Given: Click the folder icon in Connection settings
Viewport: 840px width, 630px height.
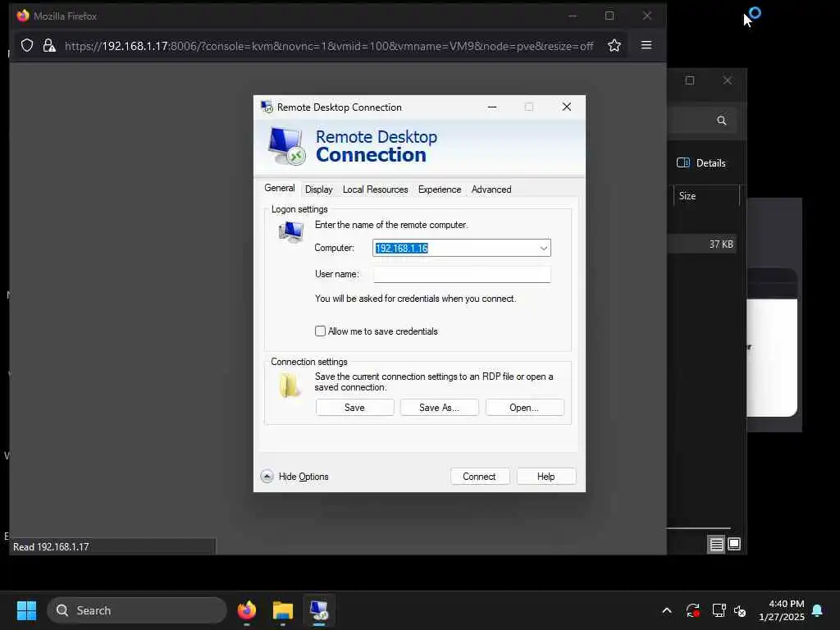Looking at the screenshot, I should click(x=290, y=386).
